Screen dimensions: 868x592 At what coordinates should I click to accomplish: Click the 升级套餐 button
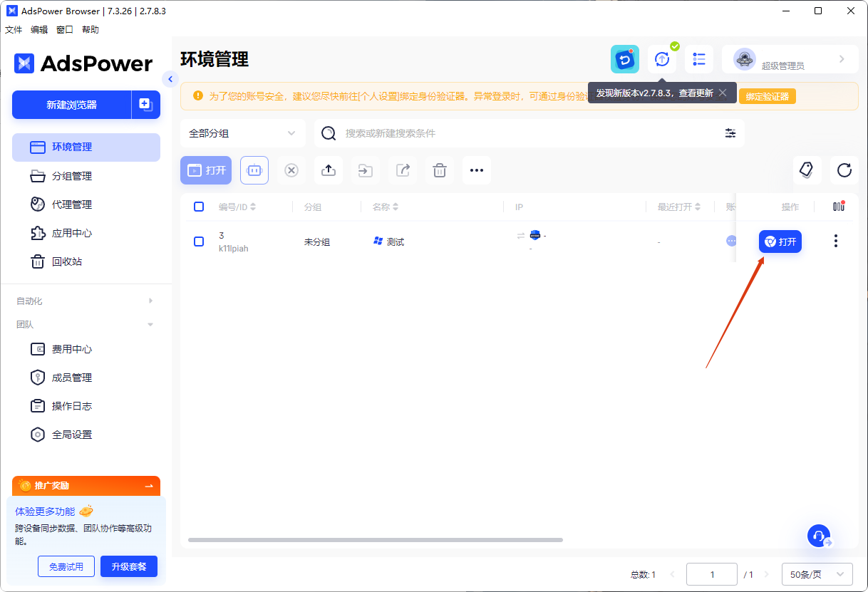click(129, 566)
